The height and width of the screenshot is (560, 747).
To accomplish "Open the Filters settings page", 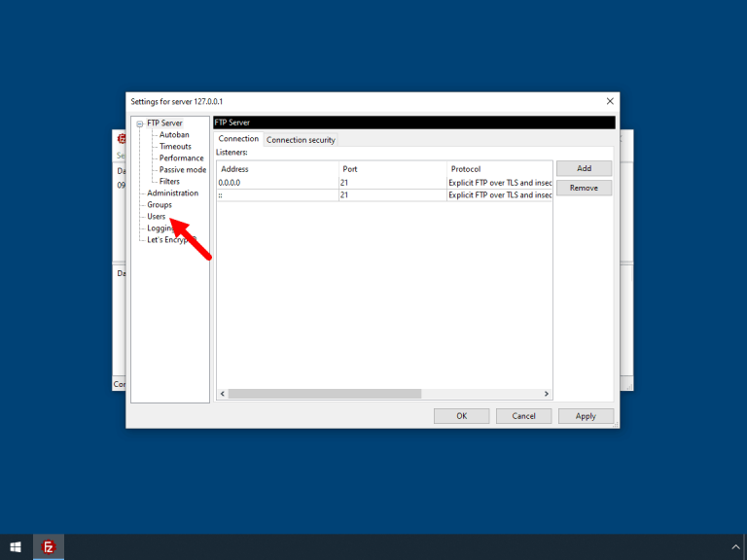I will click(169, 182).
